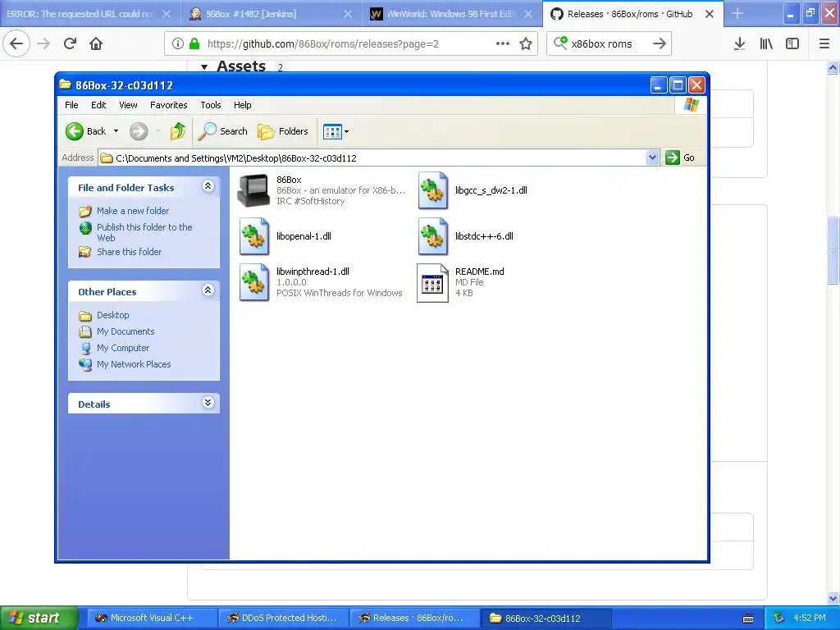Viewport: 840px width, 630px height.
Task: Click the Firefox search box with x86box roms
Action: [x=608, y=44]
